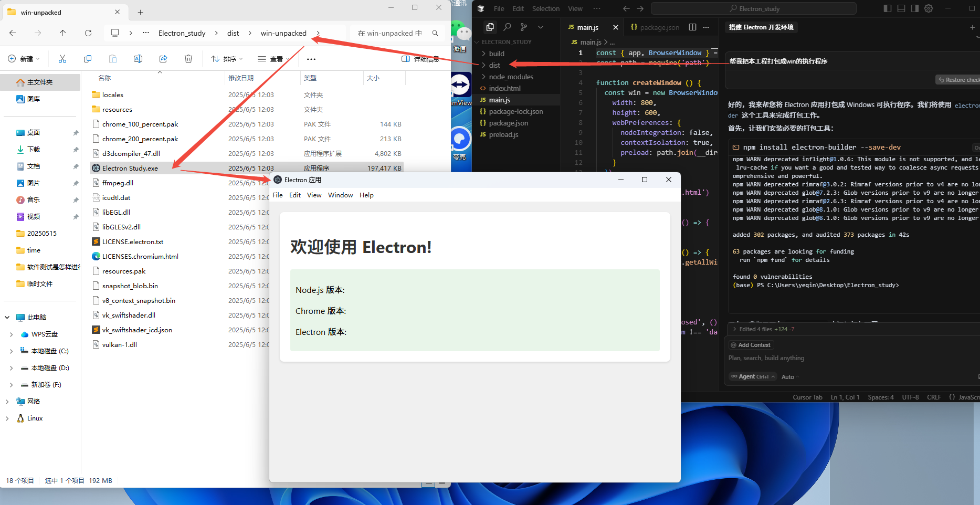Viewport: 980px width, 505px height.
Task: Open editor more actions next to package.json tab
Action: click(706, 27)
